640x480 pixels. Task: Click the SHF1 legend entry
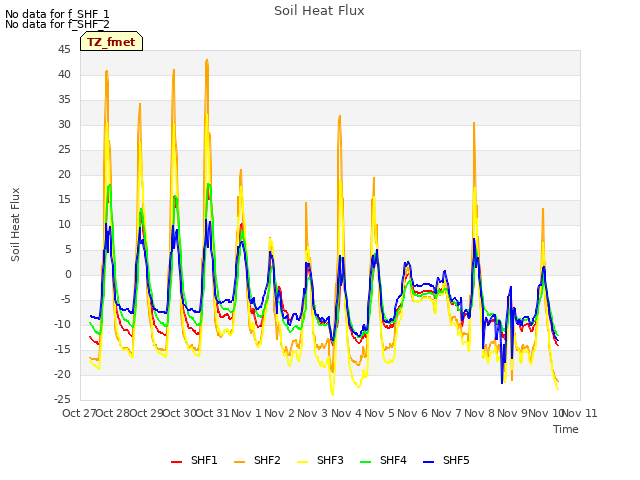194,460
